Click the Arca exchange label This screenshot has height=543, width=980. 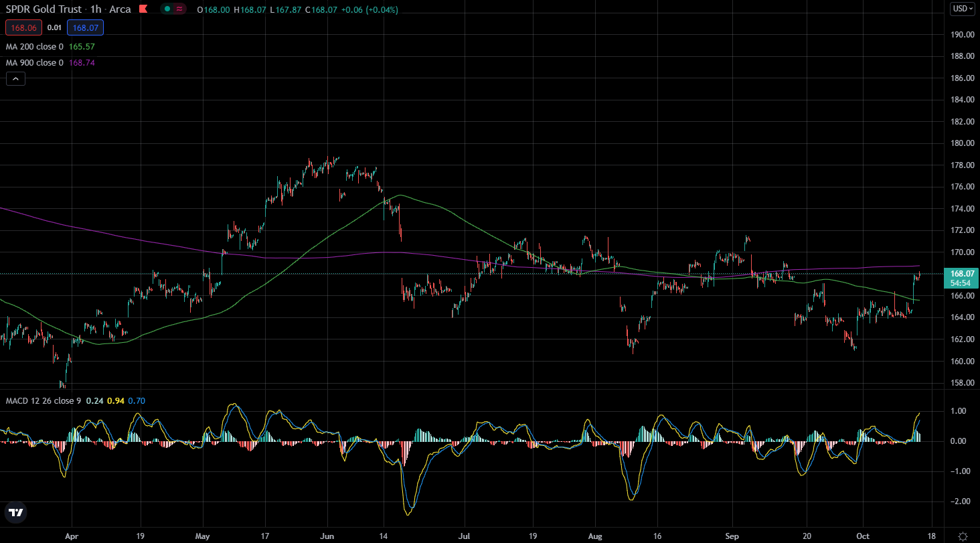(x=120, y=9)
